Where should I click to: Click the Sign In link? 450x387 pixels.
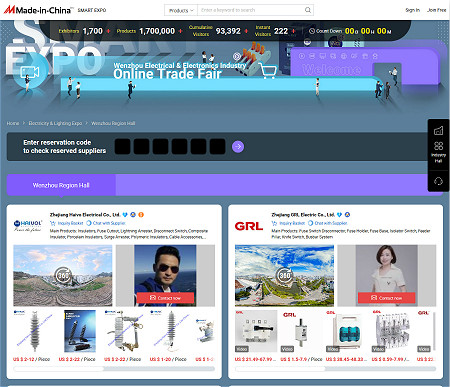(412, 10)
